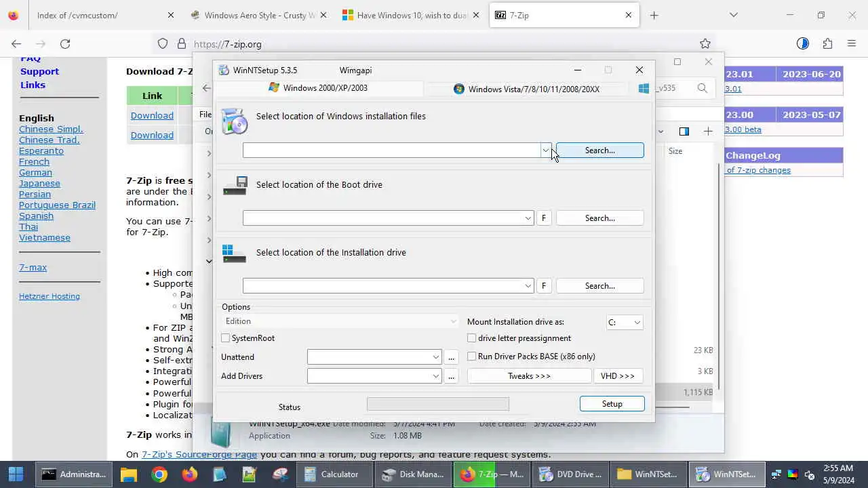
Task: Expand Windows installation files location dropdown
Action: tap(545, 150)
